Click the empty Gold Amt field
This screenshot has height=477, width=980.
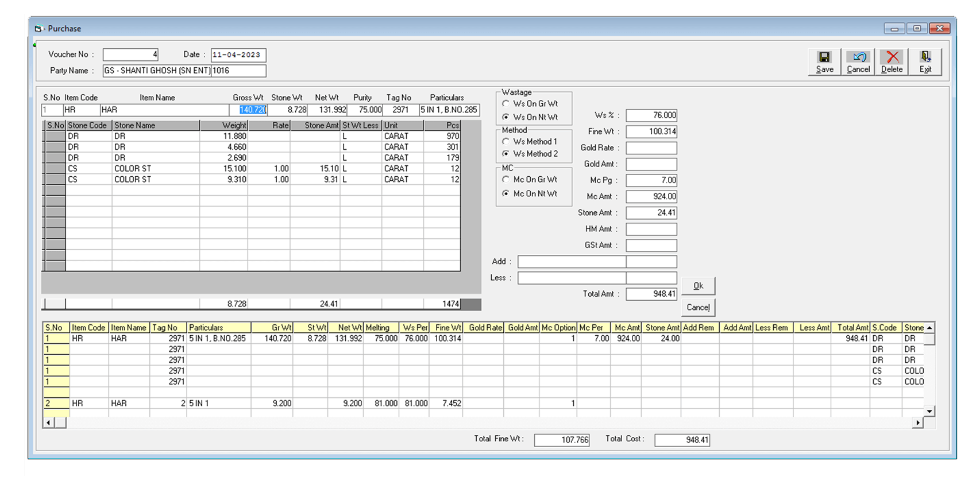651,164
